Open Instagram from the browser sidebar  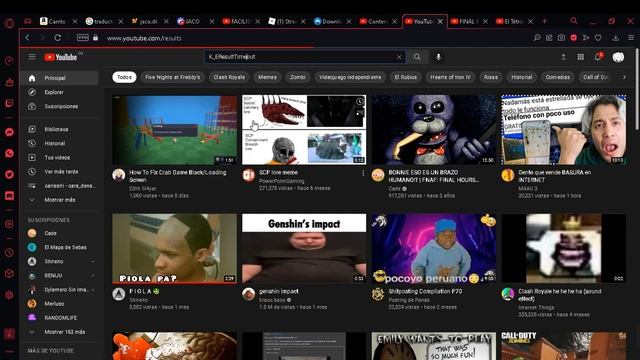[x=9, y=224]
